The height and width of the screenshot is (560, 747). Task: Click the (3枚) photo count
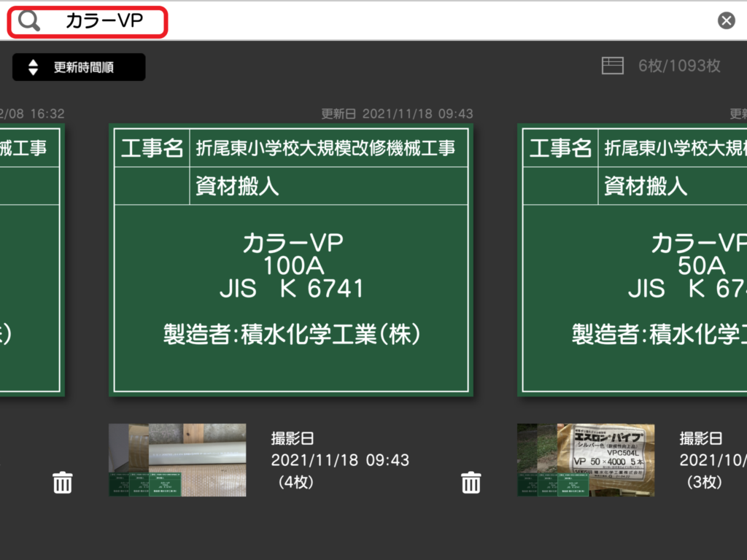pyautogui.click(x=704, y=482)
